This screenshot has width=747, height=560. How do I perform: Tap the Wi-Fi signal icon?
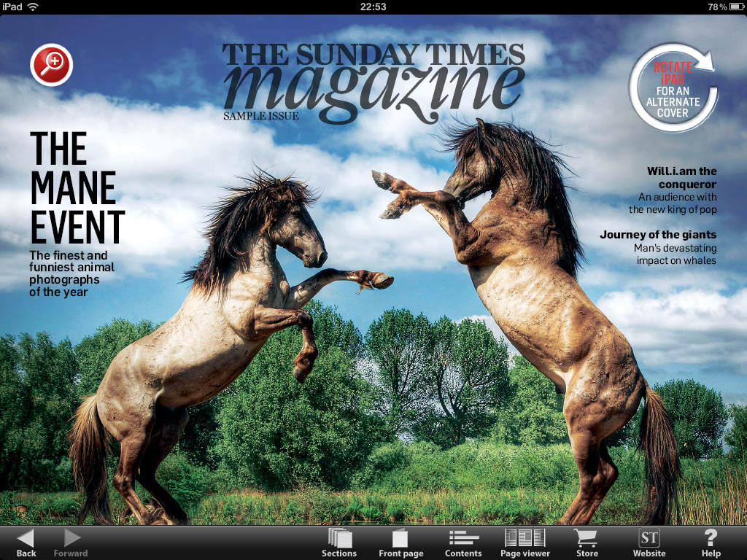click(x=33, y=7)
